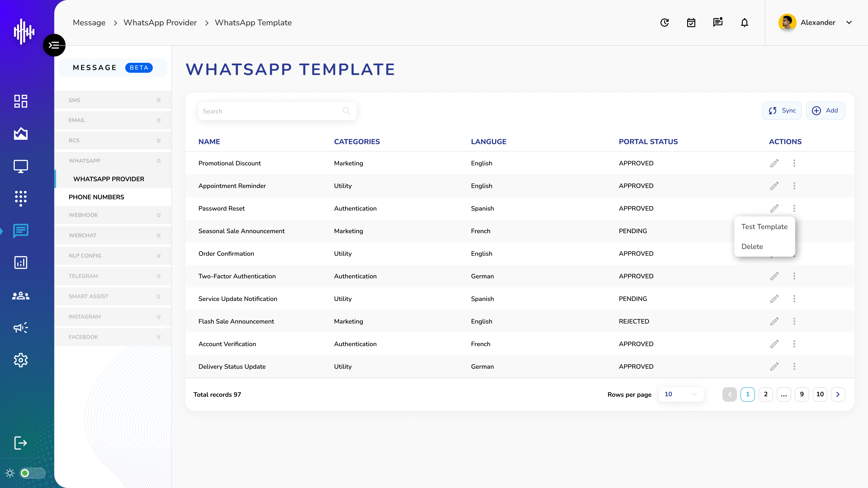Go to page 2 of results
868x488 pixels.
[766, 394]
